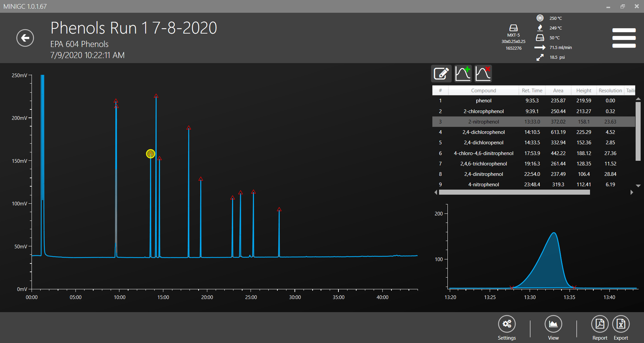Click the table vertical scrollbar thumb
644x343 pixels.
point(638,131)
